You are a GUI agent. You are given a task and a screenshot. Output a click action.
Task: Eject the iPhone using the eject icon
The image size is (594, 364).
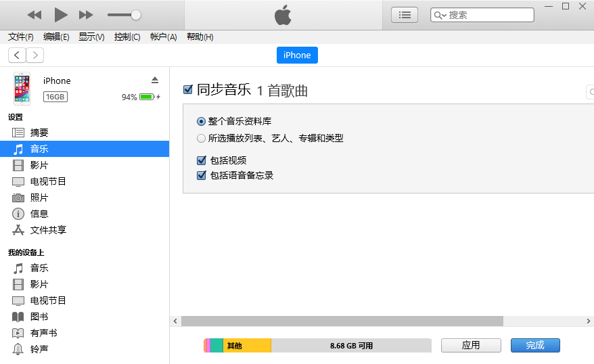coord(154,80)
